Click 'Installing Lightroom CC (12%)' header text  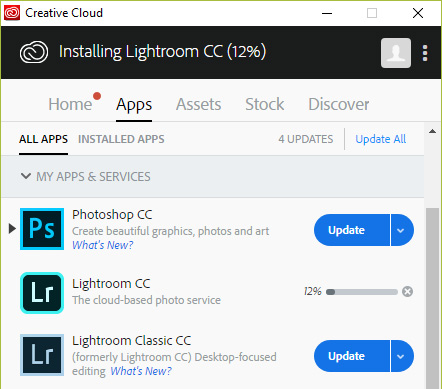162,52
